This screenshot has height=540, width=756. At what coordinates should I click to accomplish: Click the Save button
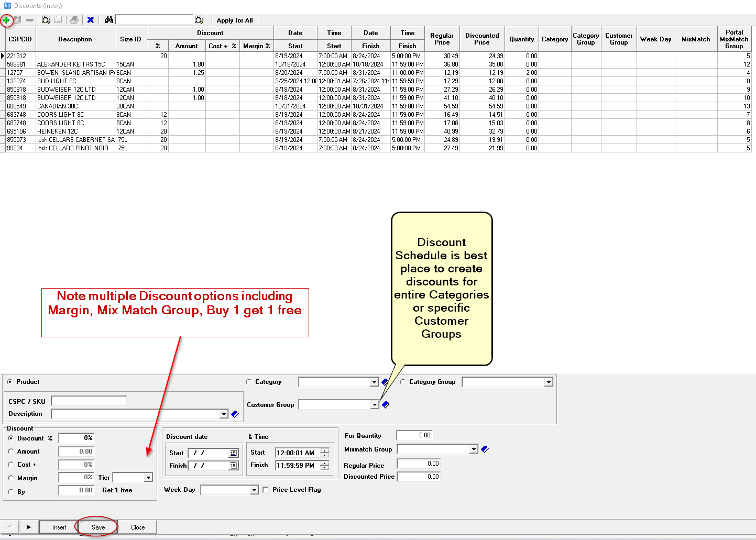coord(98,527)
